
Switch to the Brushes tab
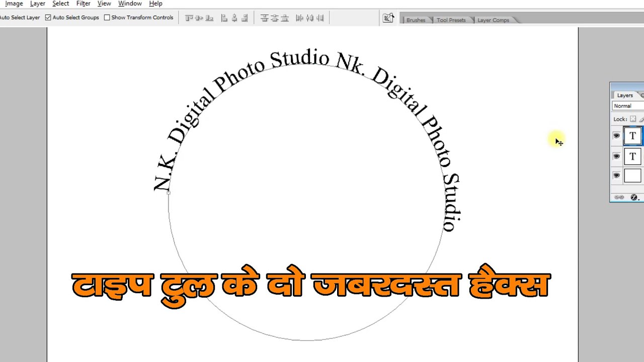coord(416,20)
